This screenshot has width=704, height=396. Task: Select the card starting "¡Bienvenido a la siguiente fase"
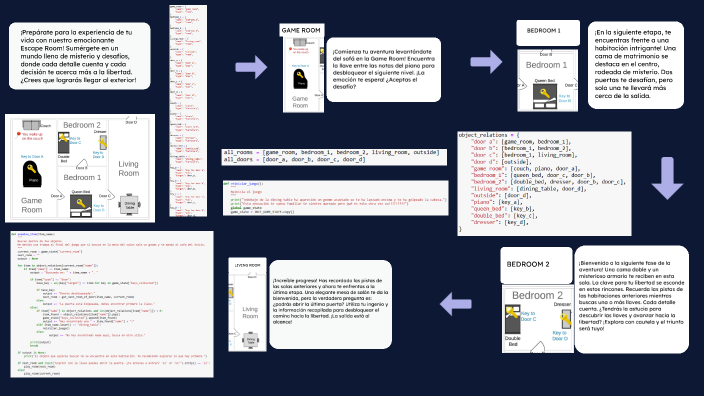tap(631, 299)
